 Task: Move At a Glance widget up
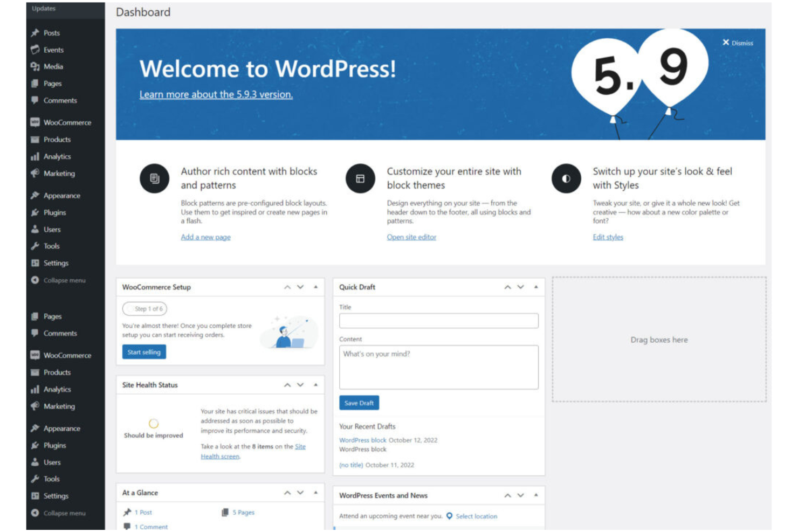click(287, 493)
